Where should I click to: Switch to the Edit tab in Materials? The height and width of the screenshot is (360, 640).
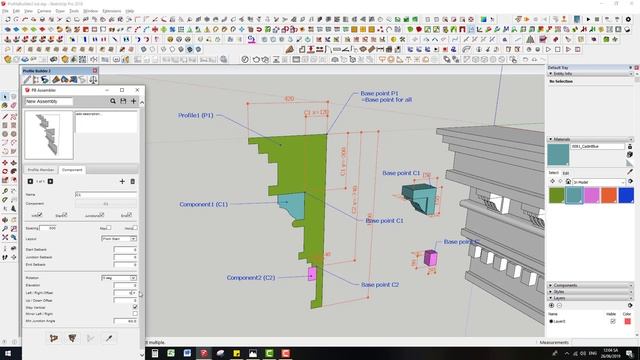coord(565,173)
